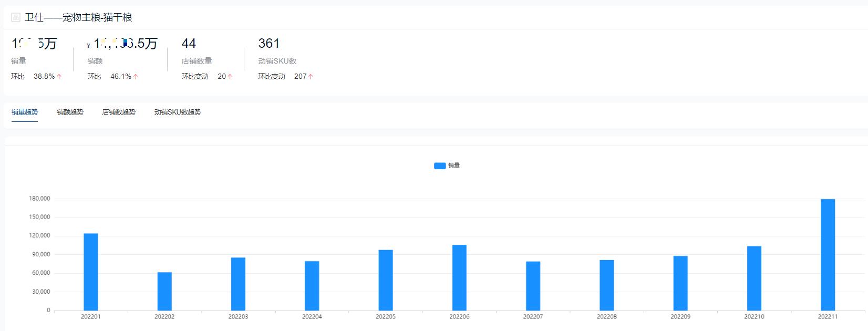The image size is (868, 331).
Task: Click the 环比变动 207 text
Action: click(282, 76)
